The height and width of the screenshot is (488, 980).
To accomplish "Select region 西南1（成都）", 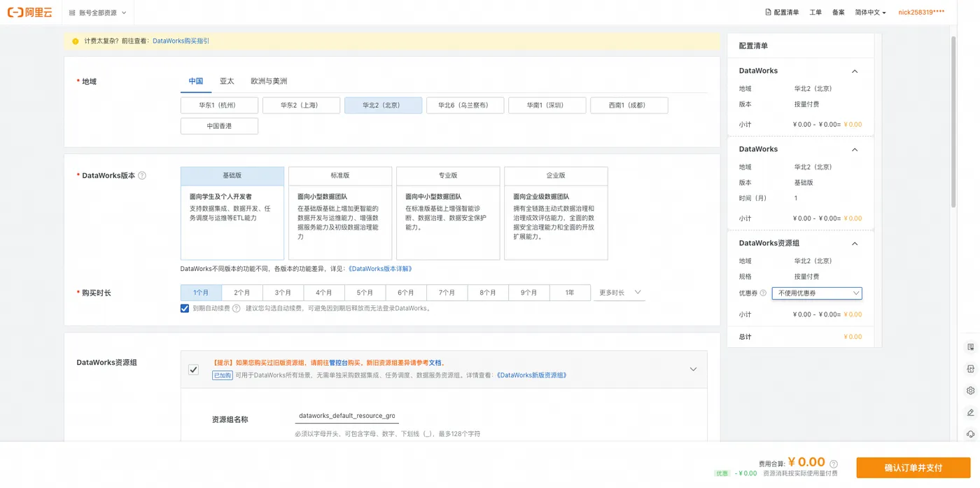I will click(629, 105).
